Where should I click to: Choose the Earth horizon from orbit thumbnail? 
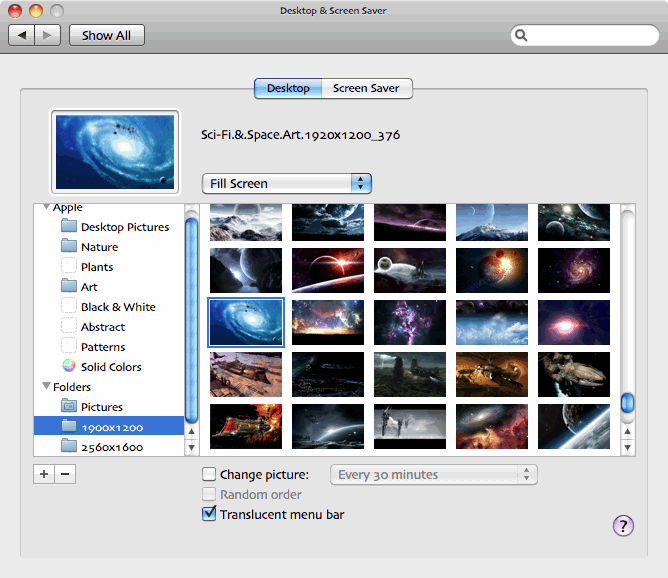coord(574,426)
